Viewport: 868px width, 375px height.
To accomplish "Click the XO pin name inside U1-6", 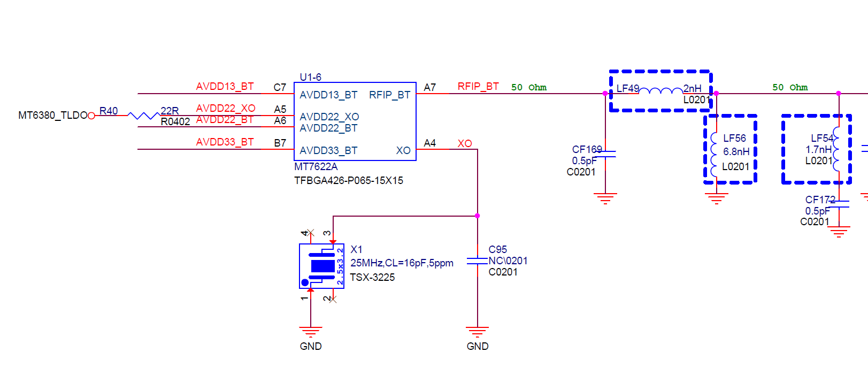I will (x=403, y=150).
